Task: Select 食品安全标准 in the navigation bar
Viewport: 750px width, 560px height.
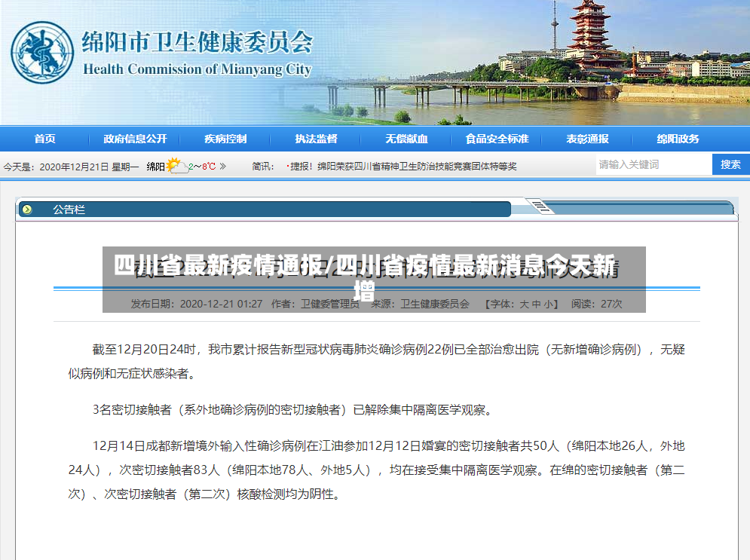Action: (x=497, y=139)
